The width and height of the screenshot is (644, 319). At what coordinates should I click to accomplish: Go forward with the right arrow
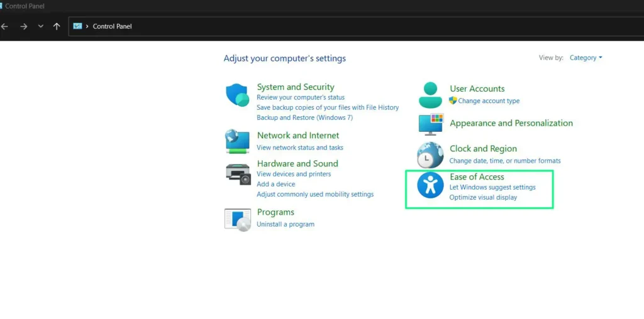pos(24,26)
